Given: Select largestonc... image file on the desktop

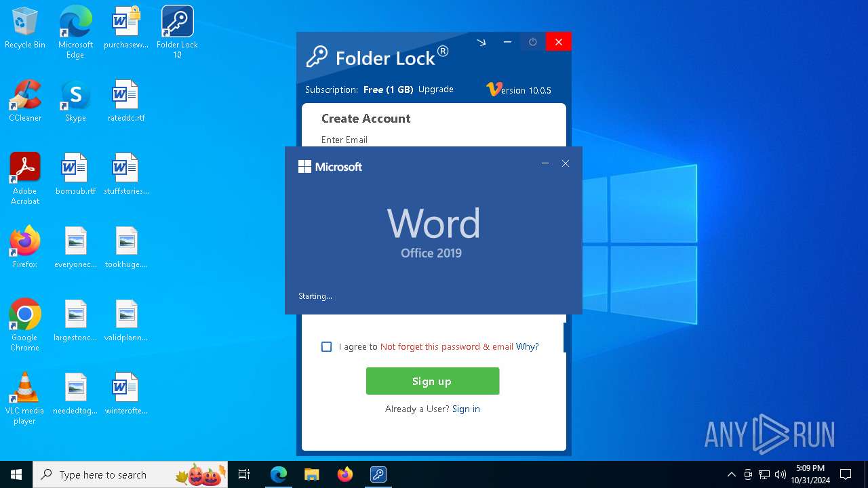Looking at the screenshot, I should pyautogui.click(x=75, y=321).
